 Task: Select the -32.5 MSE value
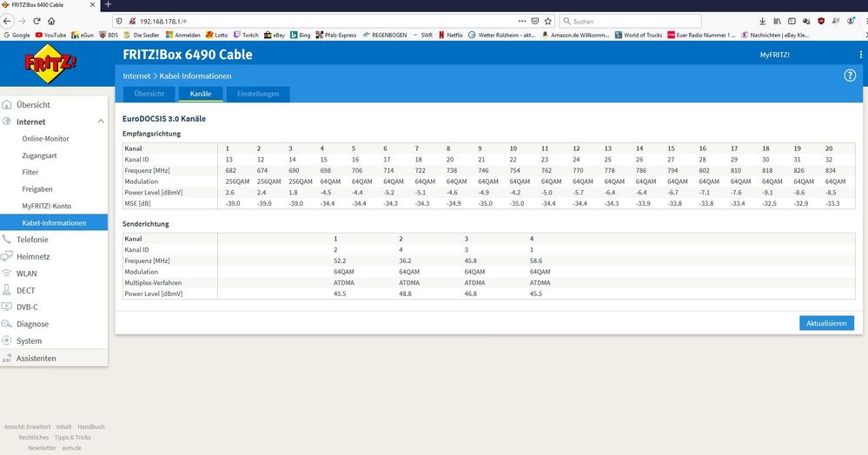click(x=770, y=204)
